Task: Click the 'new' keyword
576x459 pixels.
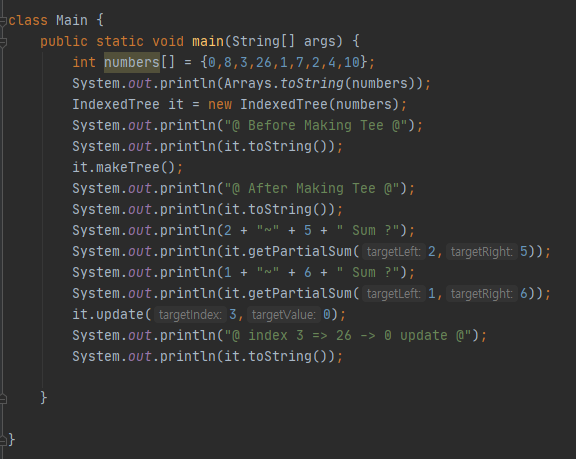Action: [220, 104]
